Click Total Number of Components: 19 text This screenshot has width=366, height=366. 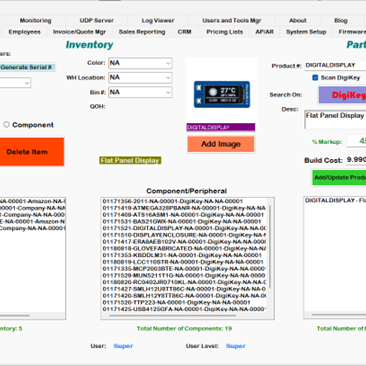[x=184, y=329]
